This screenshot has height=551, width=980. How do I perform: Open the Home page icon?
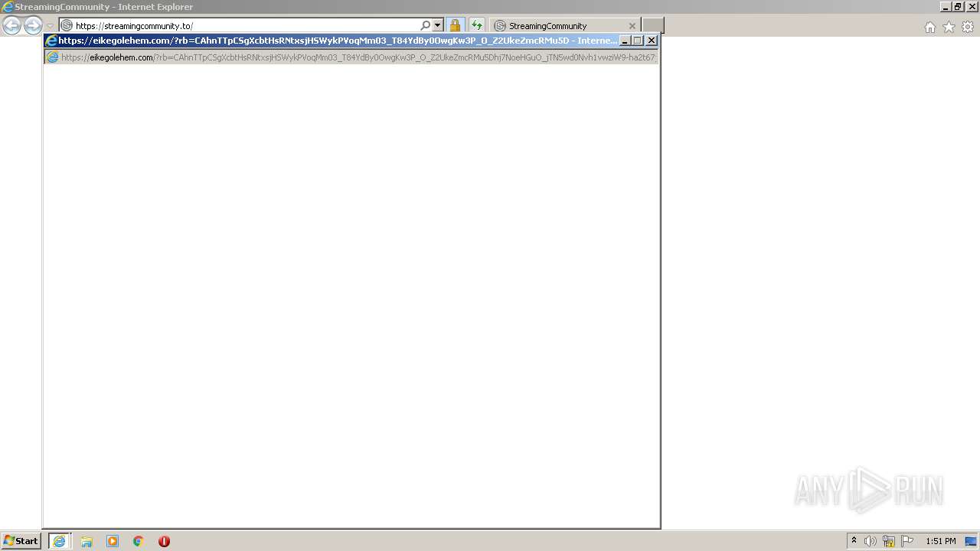point(929,27)
